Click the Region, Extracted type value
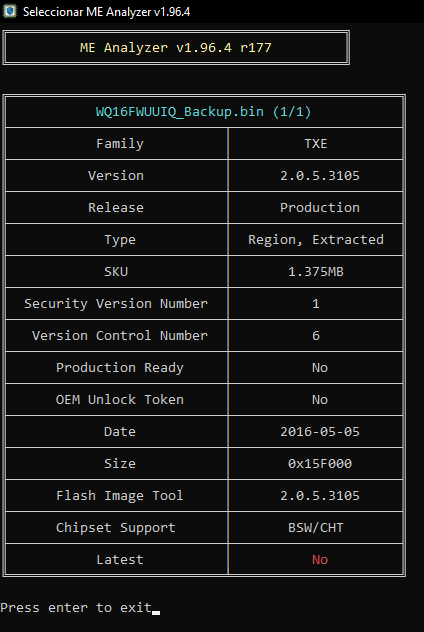Image resolution: width=424 pixels, height=632 pixels. click(x=316, y=239)
